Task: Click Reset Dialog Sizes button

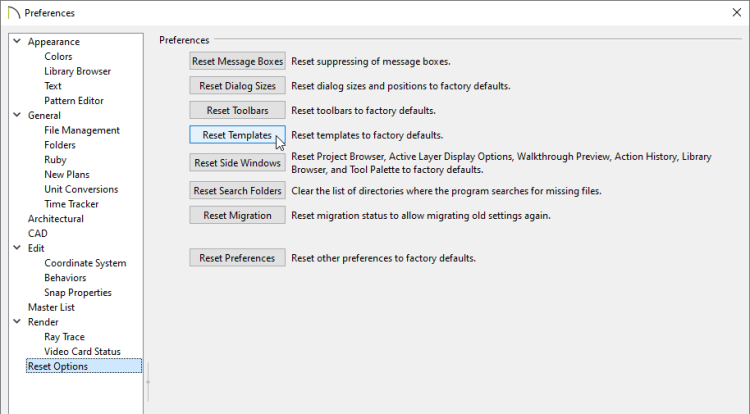Action: (x=237, y=86)
